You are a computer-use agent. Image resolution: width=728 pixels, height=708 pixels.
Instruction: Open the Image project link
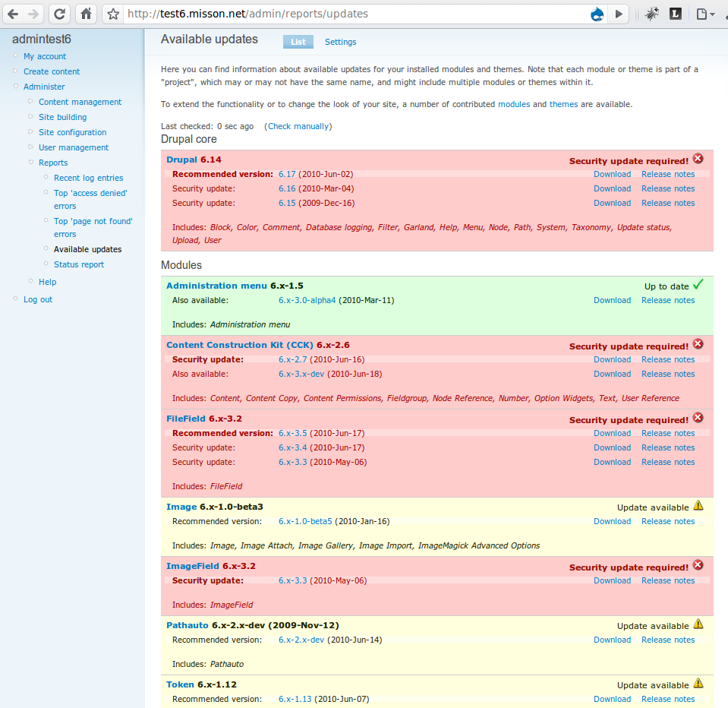tap(181, 507)
